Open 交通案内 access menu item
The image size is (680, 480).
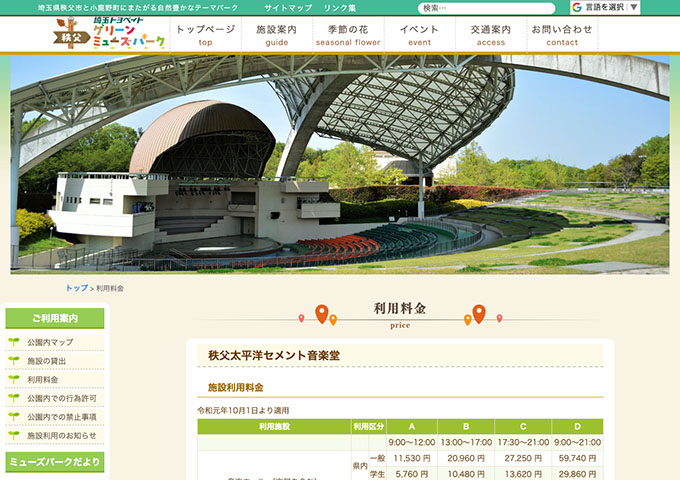coord(490,35)
